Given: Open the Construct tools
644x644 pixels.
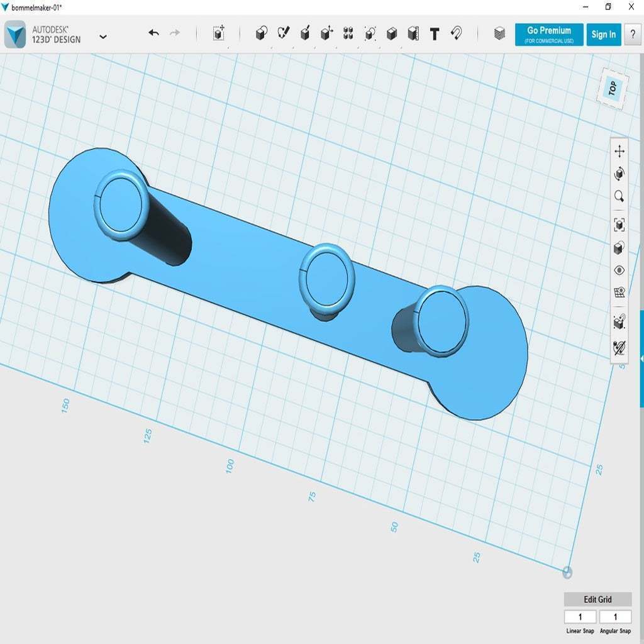Looking at the screenshot, I should 305,33.
